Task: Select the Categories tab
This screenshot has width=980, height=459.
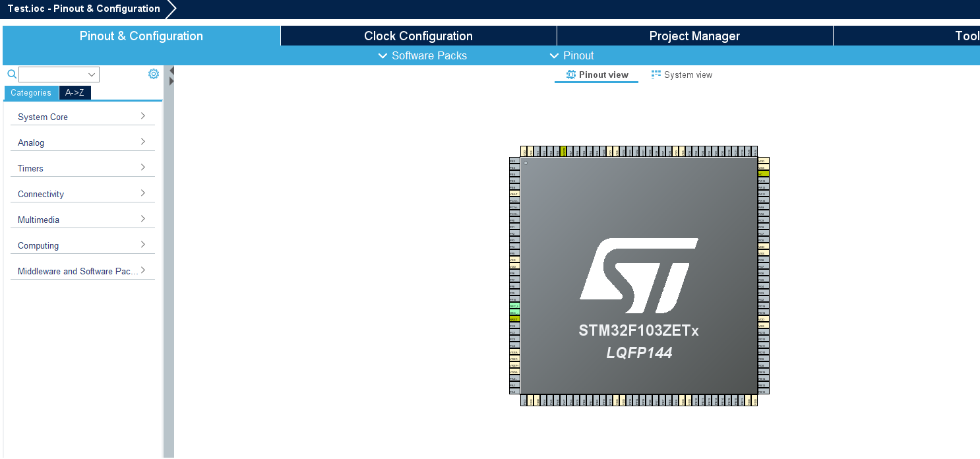Action: pyautogui.click(x=31, y=93)
